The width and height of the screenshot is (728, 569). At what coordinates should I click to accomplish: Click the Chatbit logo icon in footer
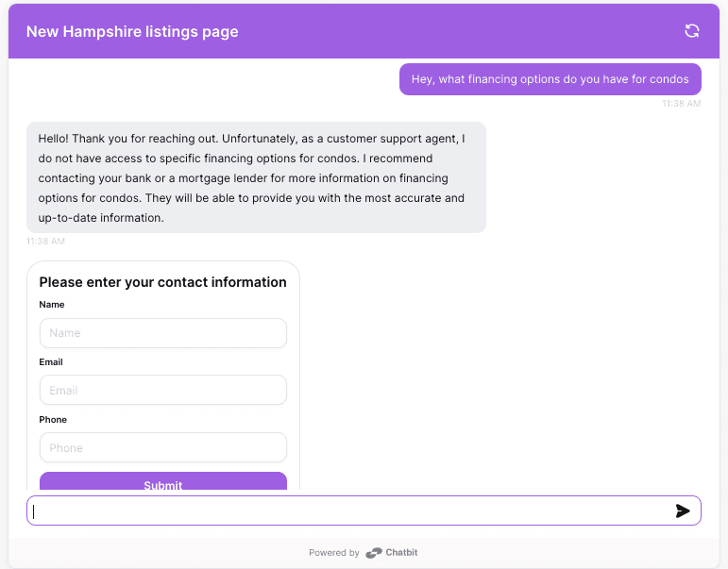(374, 553)
